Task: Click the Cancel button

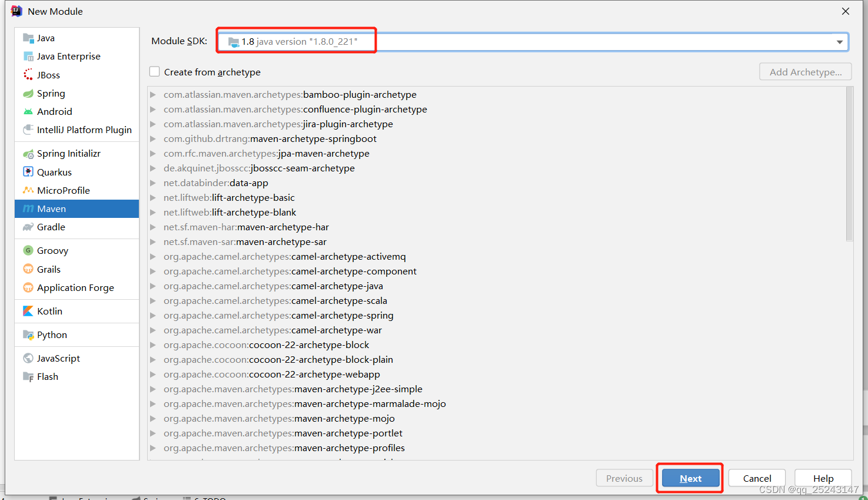Action: (x=757, y=478)
